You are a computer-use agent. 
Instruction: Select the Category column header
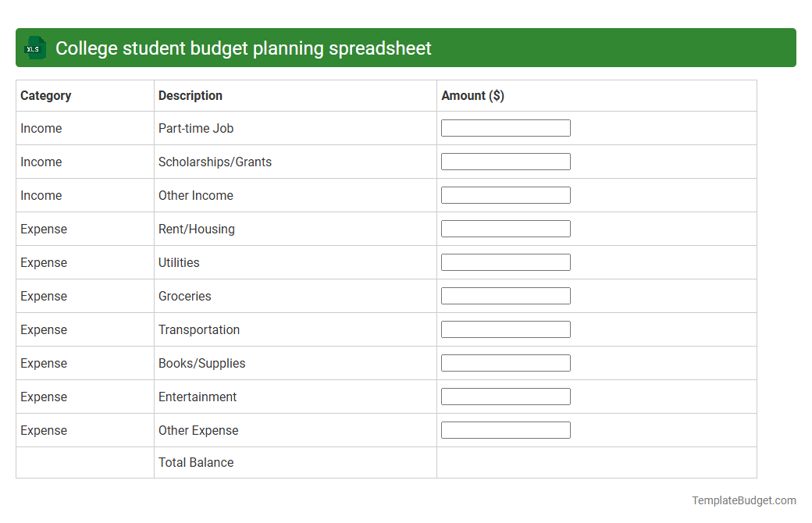pyautogui.click(x=46, y=95)
